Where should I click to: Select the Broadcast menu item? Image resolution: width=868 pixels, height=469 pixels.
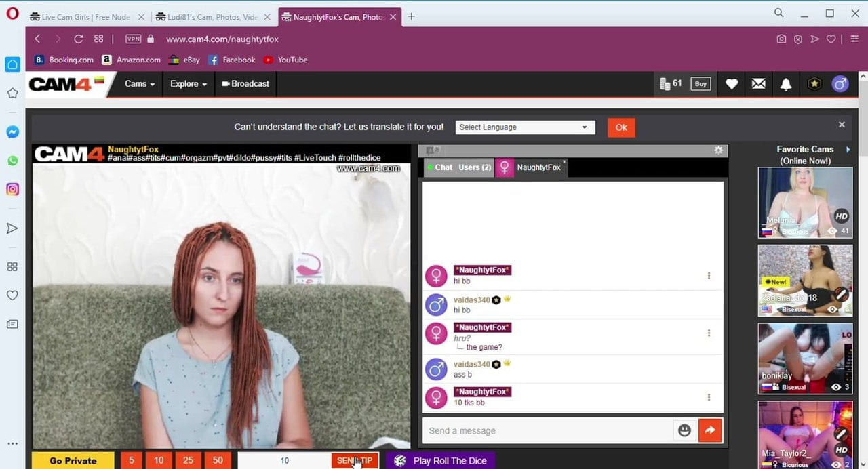pyautogui.click(x=245, y=84)
